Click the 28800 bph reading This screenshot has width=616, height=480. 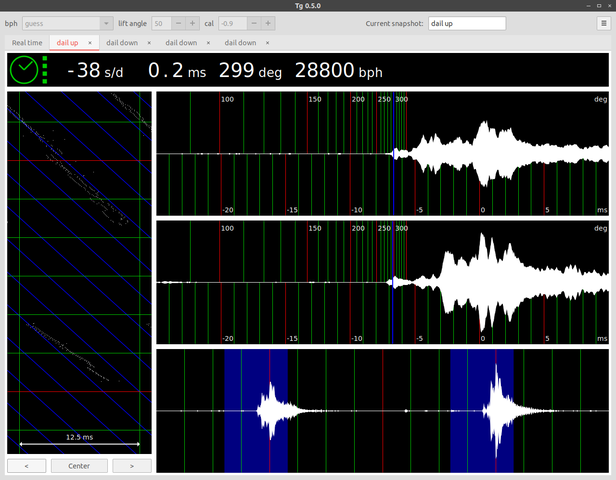339,71
